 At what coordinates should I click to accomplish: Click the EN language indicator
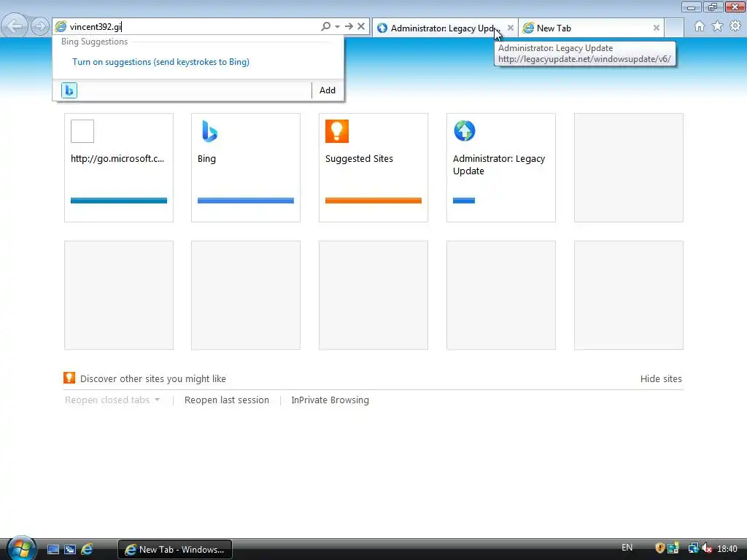(x=627, y=548)
